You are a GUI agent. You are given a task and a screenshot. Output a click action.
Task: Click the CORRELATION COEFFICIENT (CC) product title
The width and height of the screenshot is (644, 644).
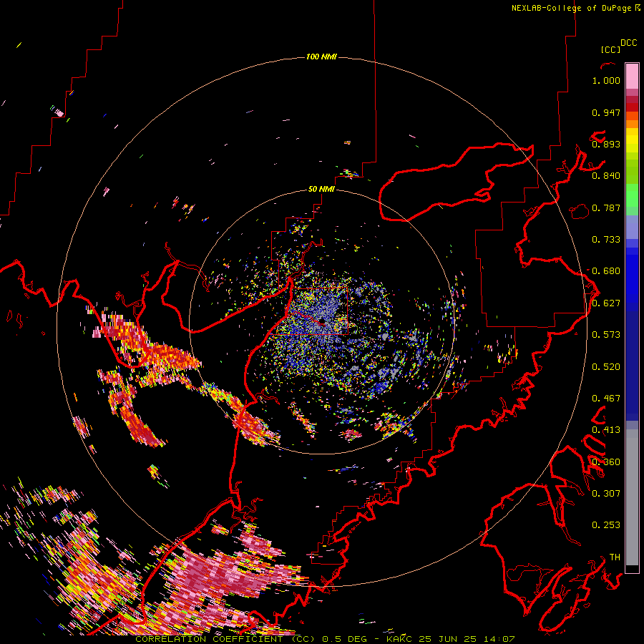[x=225, y=639]
